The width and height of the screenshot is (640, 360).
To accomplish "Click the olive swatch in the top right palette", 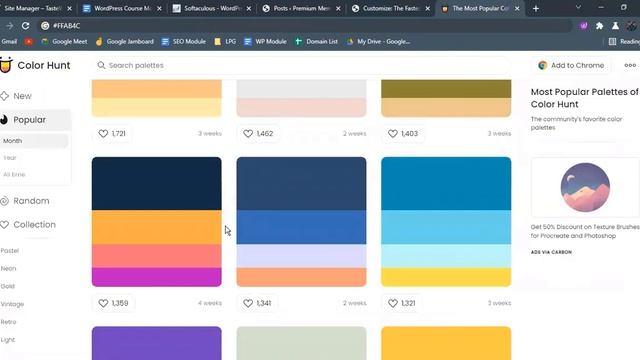I will [446, 89].
